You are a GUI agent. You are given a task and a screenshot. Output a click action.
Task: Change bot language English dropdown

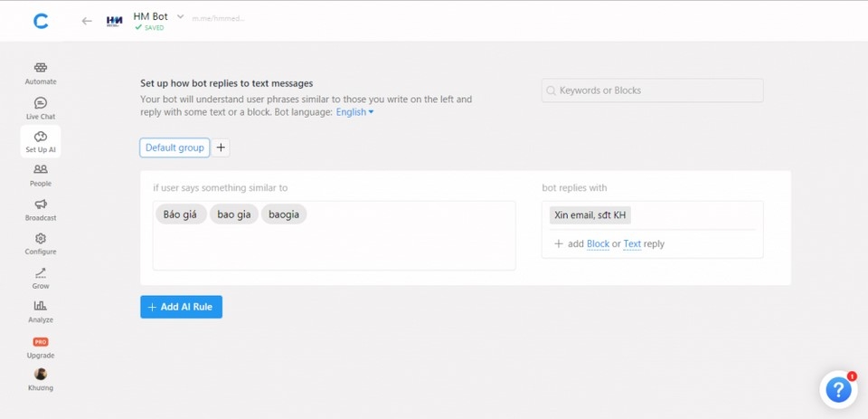354,112
